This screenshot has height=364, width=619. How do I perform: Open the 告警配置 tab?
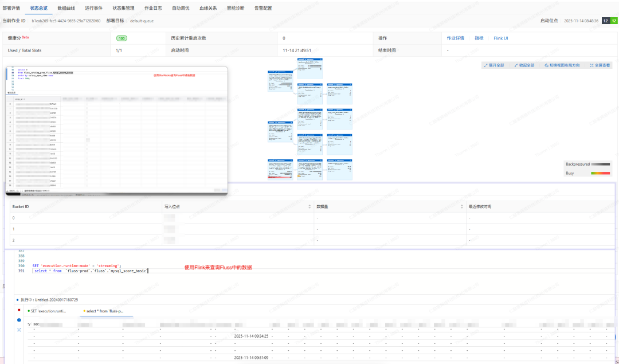tap(263, 8)
